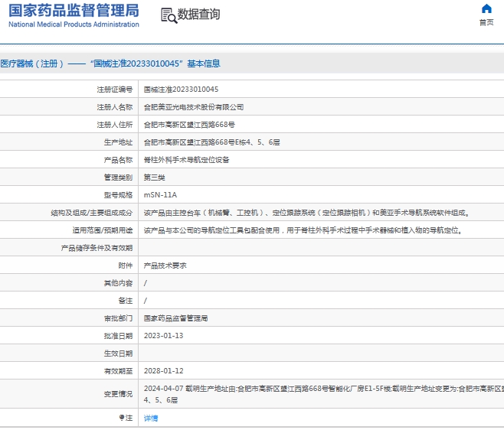504x430 pixels.
Task: Click the 产品储存条件及有效期 label
Action: point(97,248)
